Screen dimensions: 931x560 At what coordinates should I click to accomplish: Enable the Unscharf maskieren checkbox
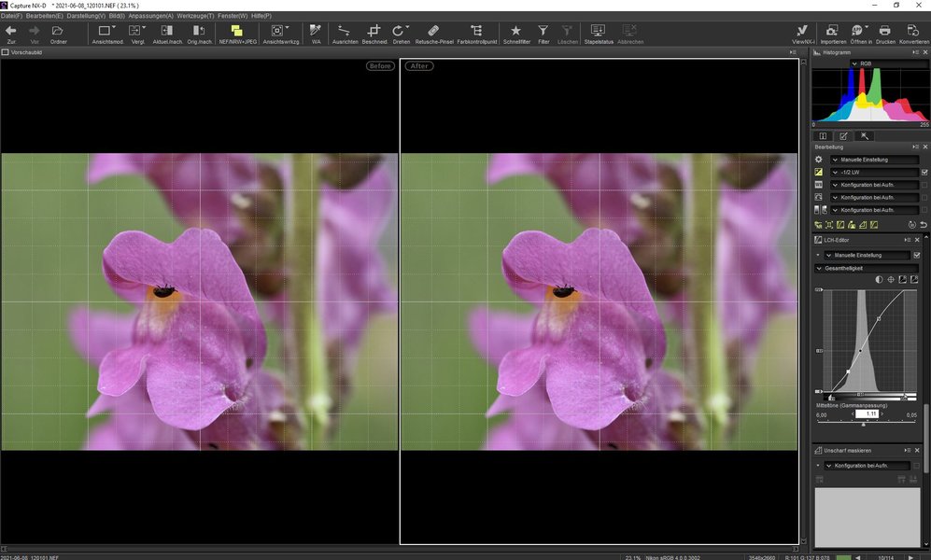(916, 465)
